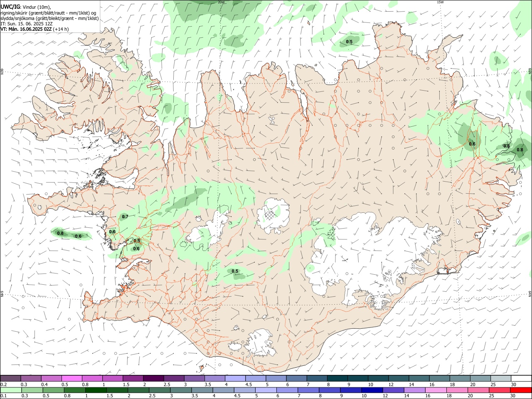532x399 pixels.
Task: Click the darkest green 1 swatch, lower row
Action: [96, 390]
